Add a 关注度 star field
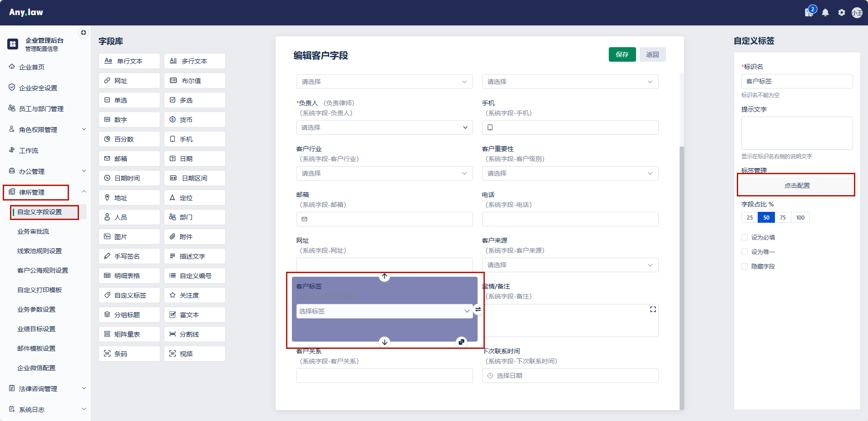 [x=195, y=295]
